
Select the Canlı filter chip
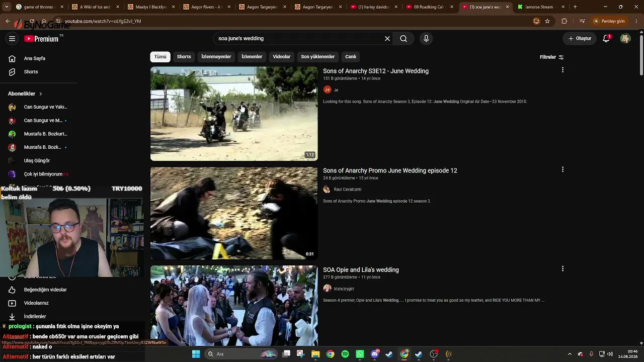tap(351, 57)
